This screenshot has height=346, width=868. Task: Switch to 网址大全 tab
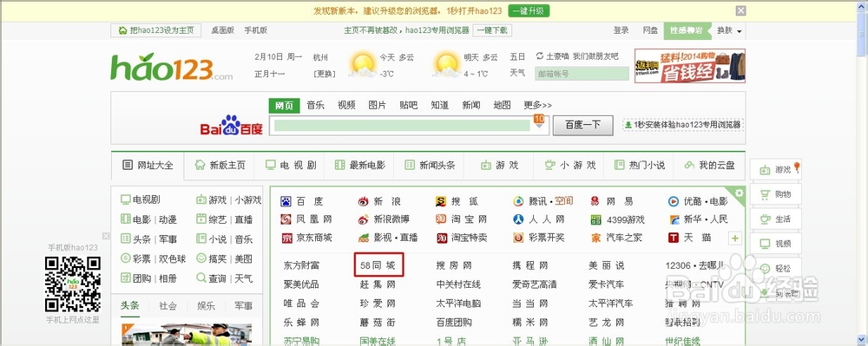[x=148, y=166]
